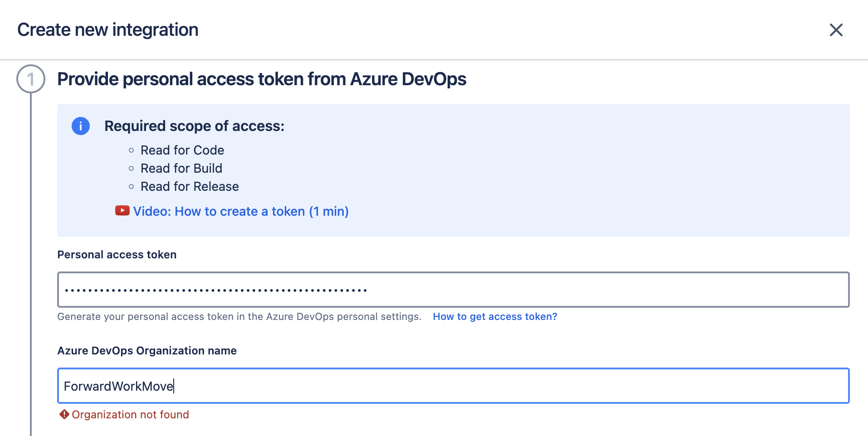This screenshot has height=436, width=868.
Task: Click the red error warning icon
Action: (64, 414)
